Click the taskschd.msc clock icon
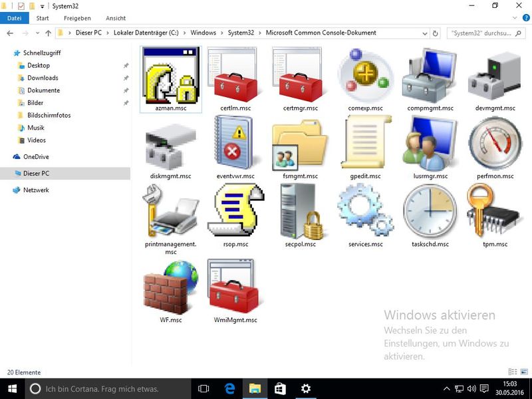532x399 pixels. pos(430,210)
